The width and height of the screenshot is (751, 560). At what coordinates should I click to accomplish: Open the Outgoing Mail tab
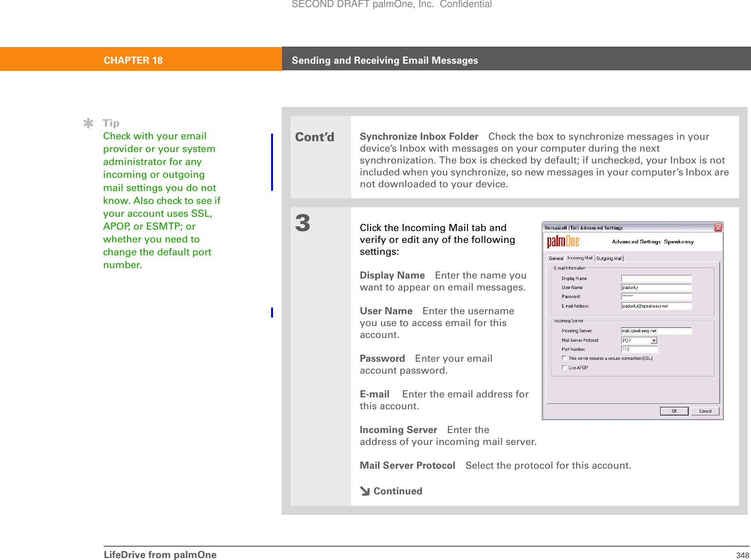(609, 259)
